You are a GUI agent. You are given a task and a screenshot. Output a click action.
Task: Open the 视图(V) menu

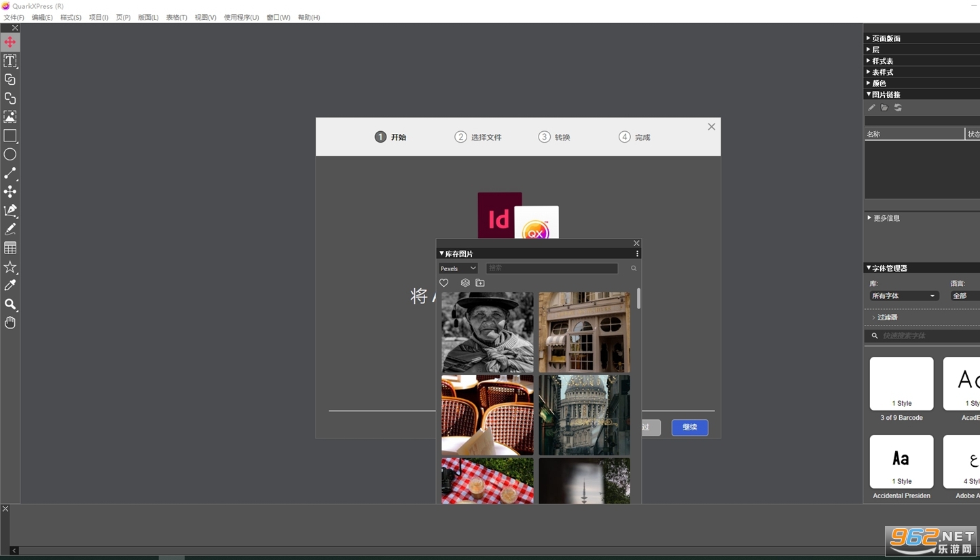[x=205, y=18]
